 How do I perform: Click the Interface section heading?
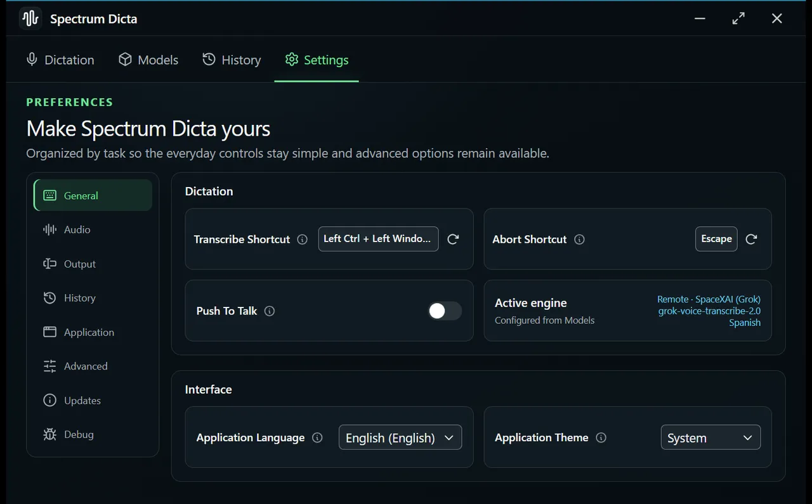coord(208,389)
